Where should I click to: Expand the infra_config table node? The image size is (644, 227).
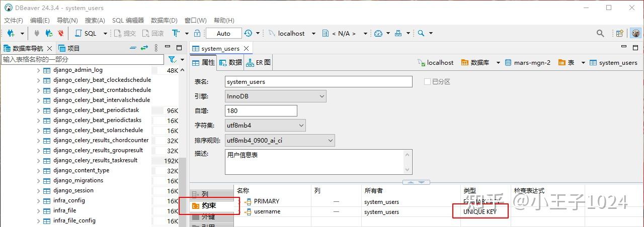pyautogui.click(x=38, y=201)
